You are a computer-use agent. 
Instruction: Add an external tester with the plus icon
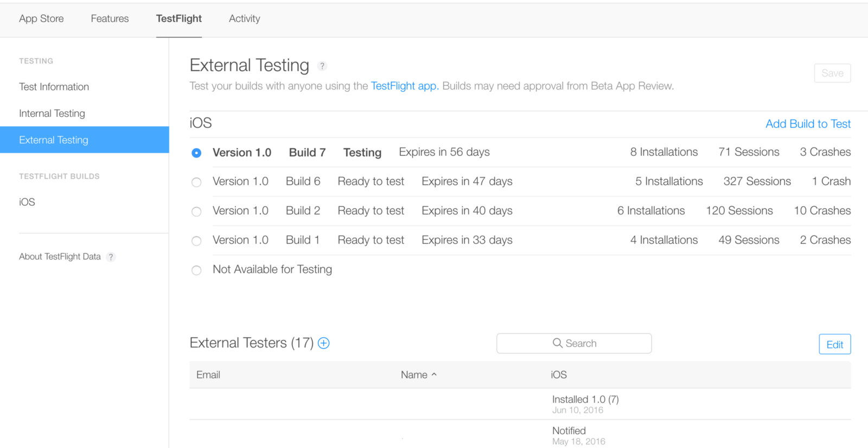(x=324, y=343)
